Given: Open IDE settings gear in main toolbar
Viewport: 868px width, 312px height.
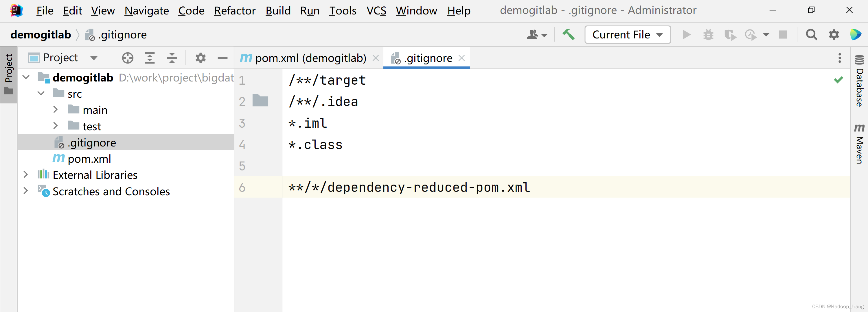Looking at the screenshot, I should point(834,34).
